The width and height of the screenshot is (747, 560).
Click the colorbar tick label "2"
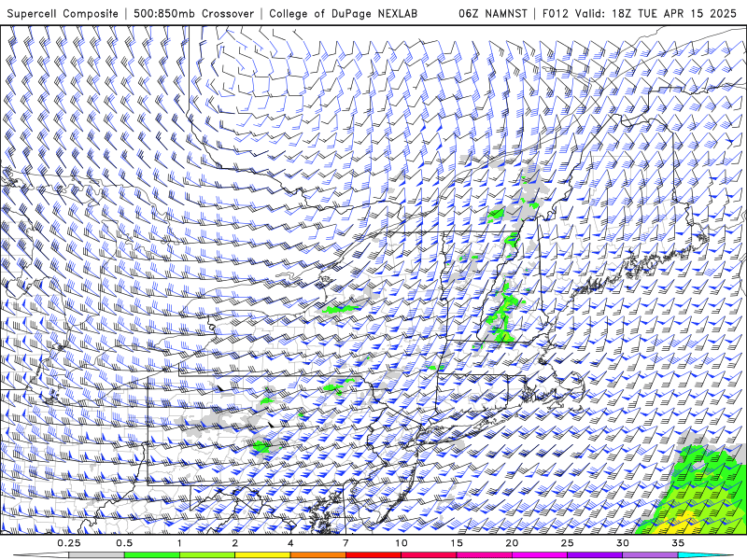pos(235,543)
